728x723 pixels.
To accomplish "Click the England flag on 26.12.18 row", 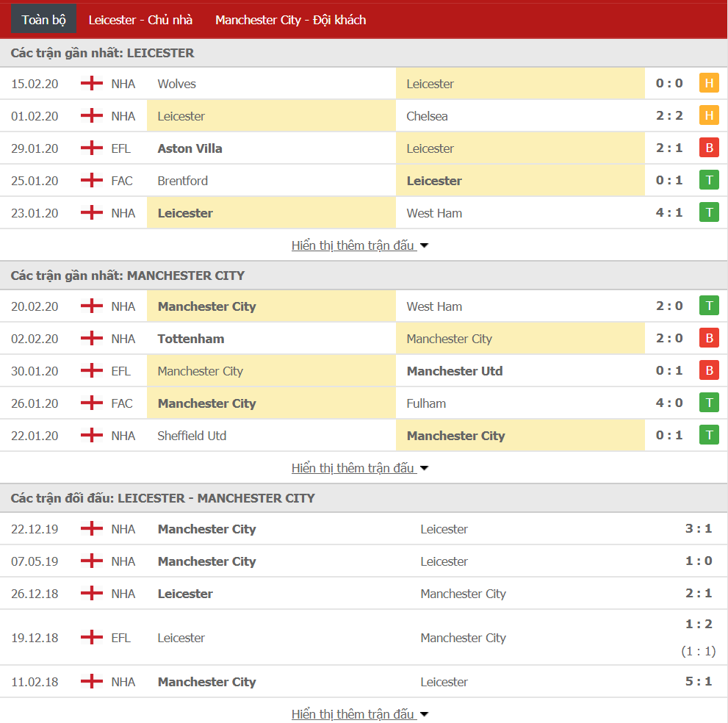I will tap(92, 593).
